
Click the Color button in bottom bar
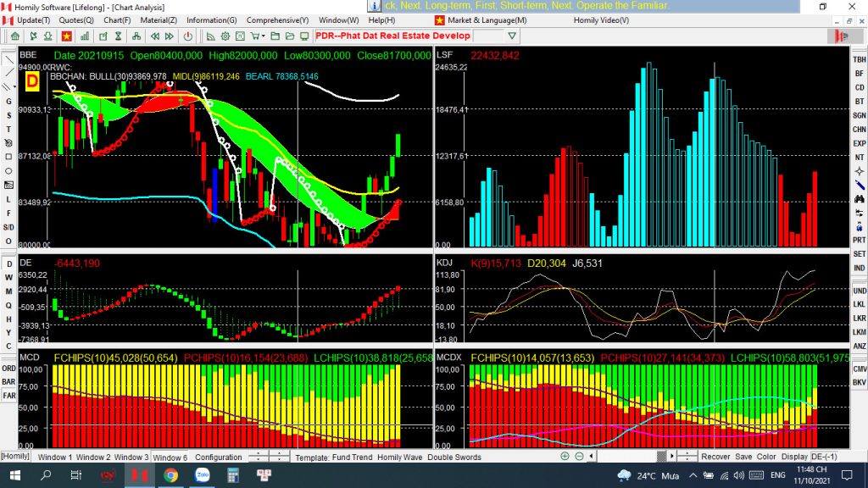point(766,457)
